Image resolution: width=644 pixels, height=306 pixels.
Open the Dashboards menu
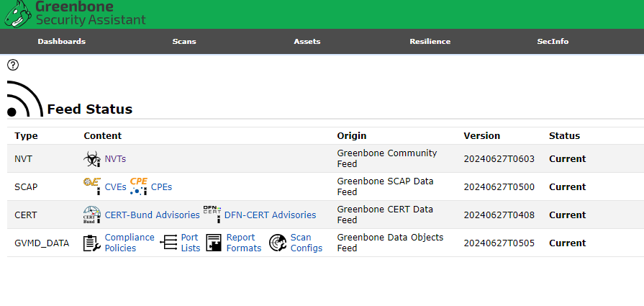click(x=61, y=41)
